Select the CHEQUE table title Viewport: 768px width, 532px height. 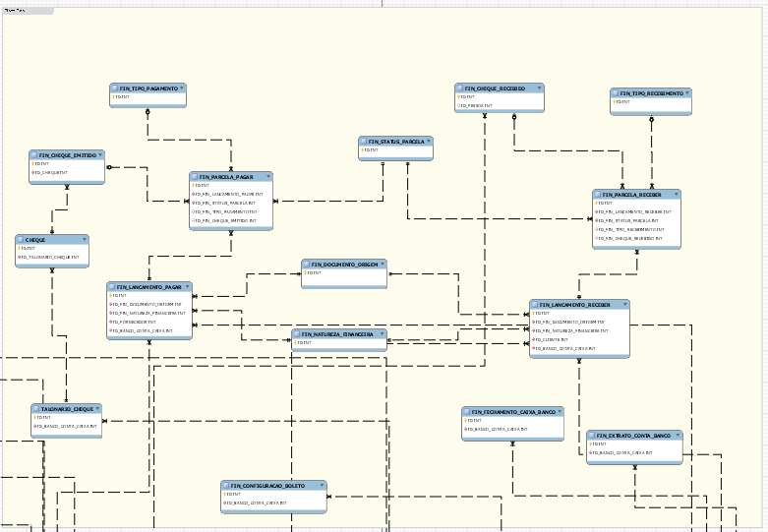point(35,240)
